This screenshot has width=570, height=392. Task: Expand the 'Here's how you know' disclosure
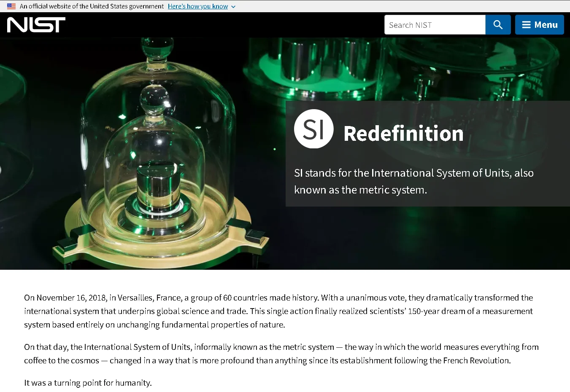(197, 6)
